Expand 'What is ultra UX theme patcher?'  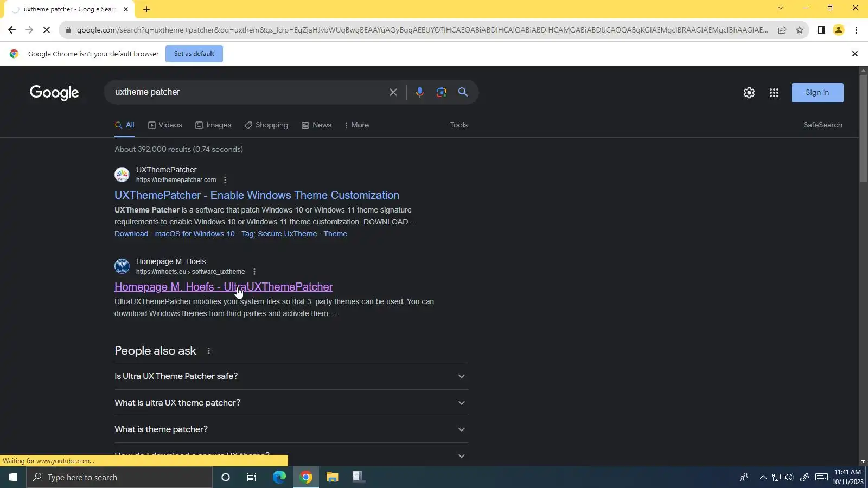(291, 403)
